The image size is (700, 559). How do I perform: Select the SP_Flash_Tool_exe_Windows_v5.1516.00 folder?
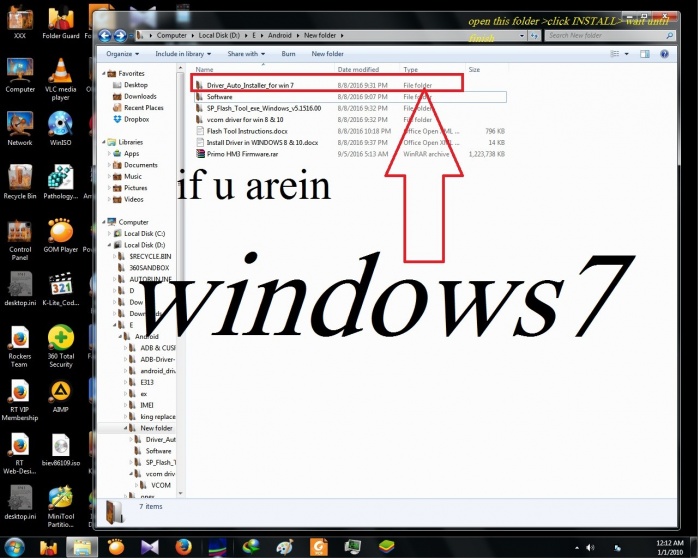pyautogui.click(x=350, y=108)
